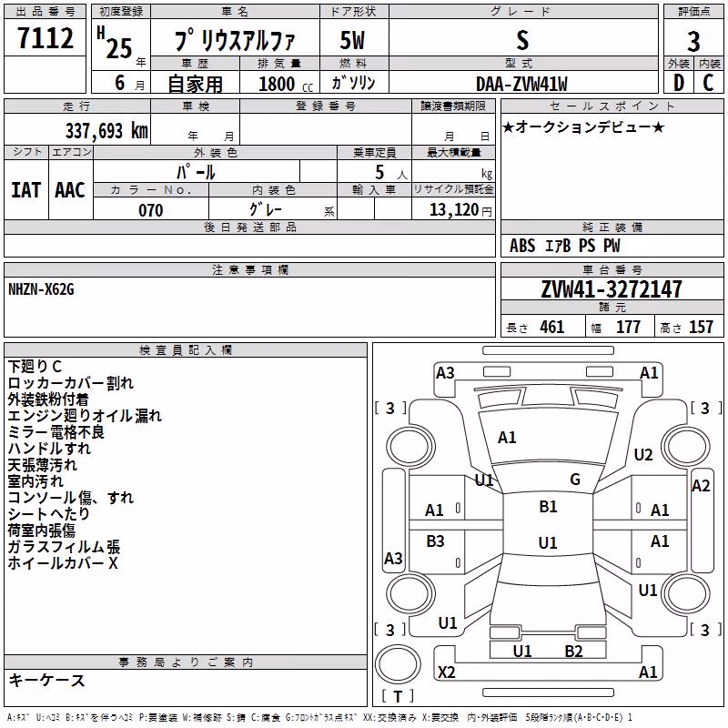Select the color number 070
This screenshot has height=728, width=728.
pos(151,210)
